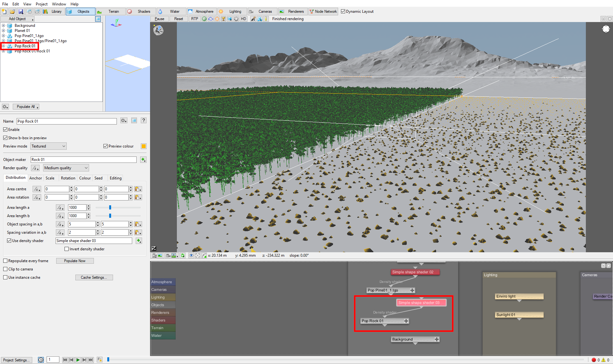
Task: Open the gear menu beside Populate All
Action: coord(5,107)
